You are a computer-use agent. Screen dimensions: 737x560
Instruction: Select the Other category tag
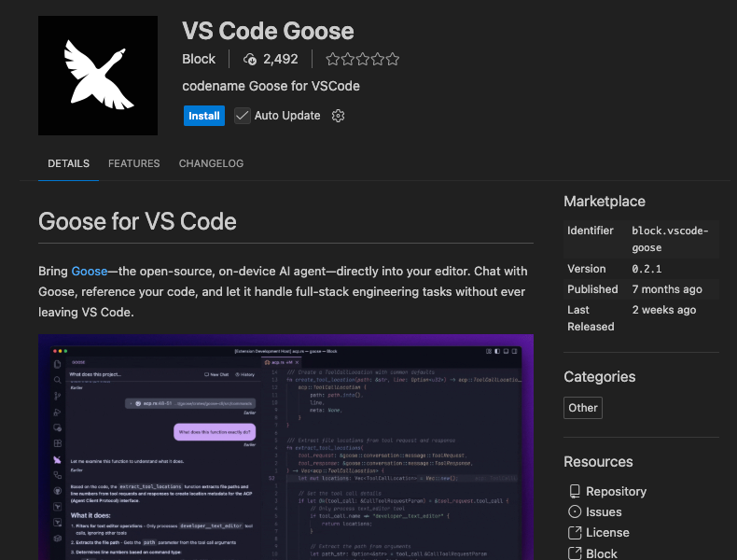click(583, 408)
